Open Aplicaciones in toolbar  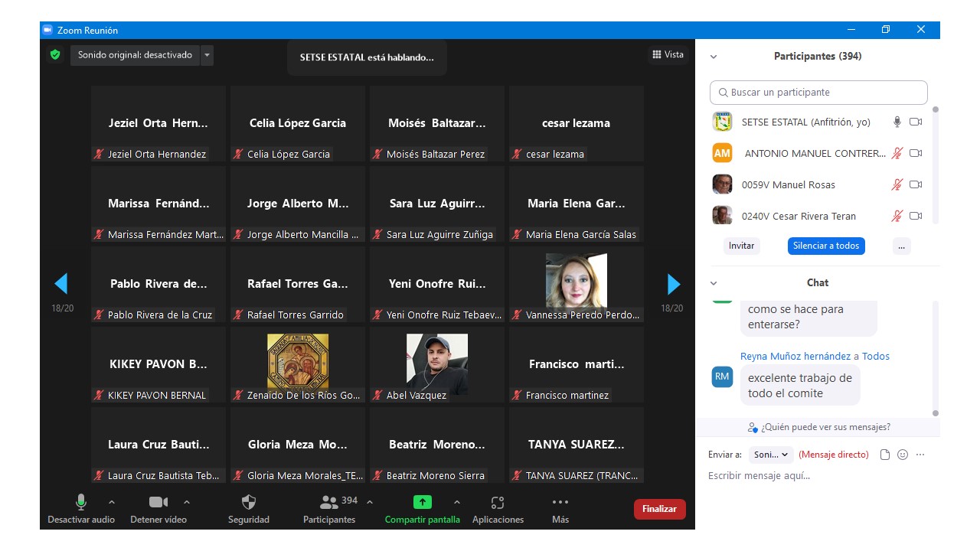click(498, 510)
